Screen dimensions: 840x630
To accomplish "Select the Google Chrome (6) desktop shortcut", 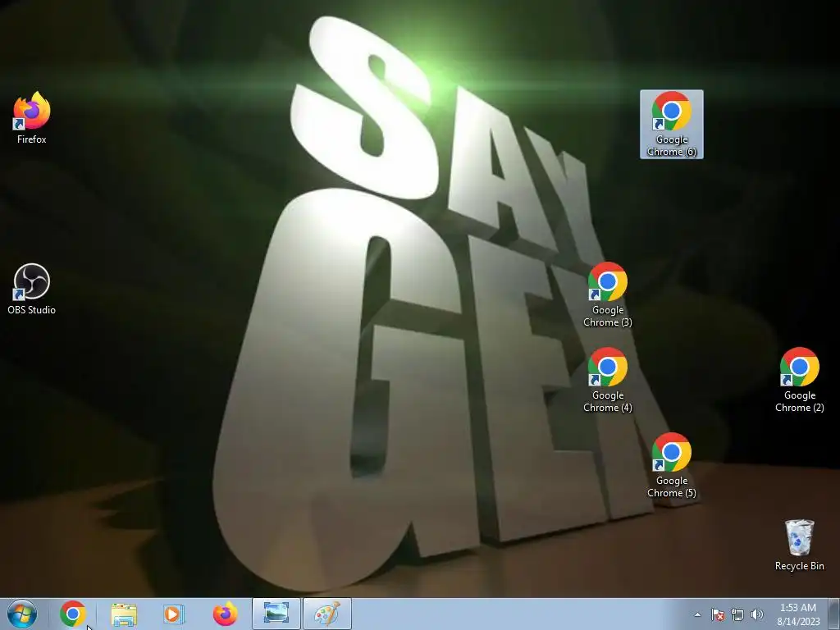I will point(671,125).
